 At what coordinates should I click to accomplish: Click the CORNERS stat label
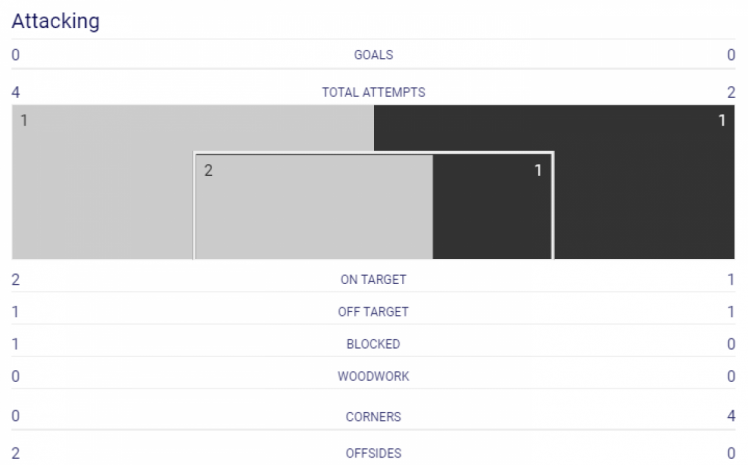pos(374,417)
